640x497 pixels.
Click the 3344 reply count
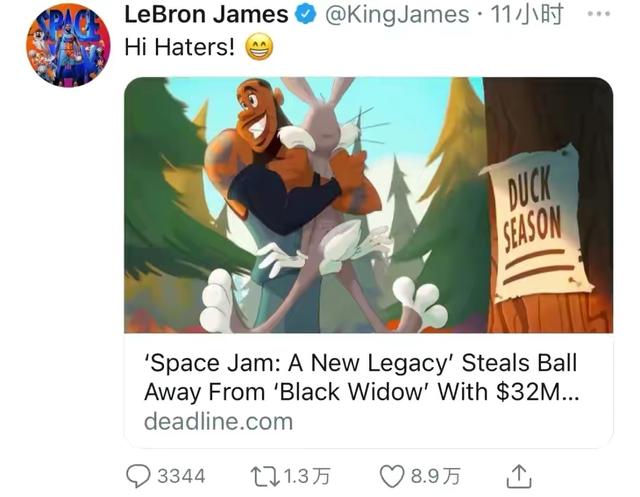click(181, 476)
